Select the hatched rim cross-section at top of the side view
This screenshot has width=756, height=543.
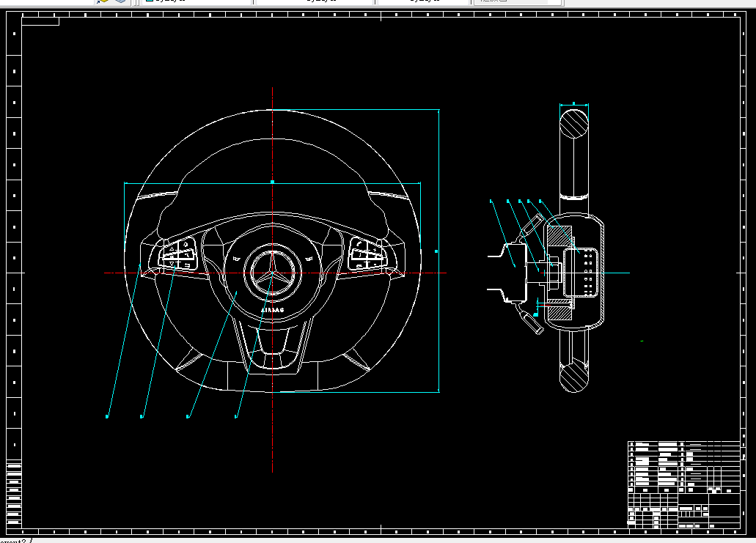coord(573,124)
